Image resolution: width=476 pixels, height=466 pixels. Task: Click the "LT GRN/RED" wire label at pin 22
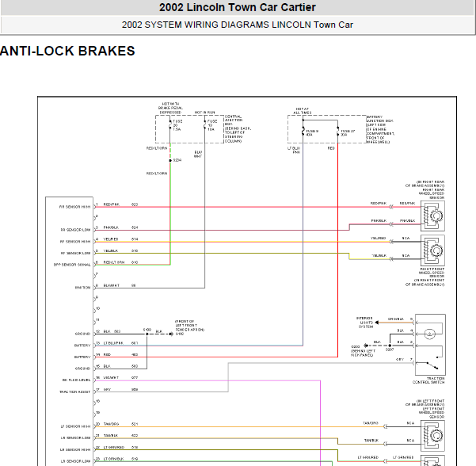114,447
